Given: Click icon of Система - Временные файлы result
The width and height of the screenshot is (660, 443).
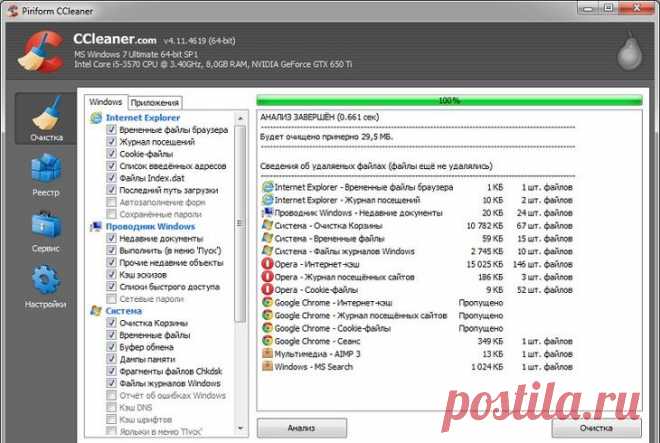Looking at the screenshot, I should point(267,238).
